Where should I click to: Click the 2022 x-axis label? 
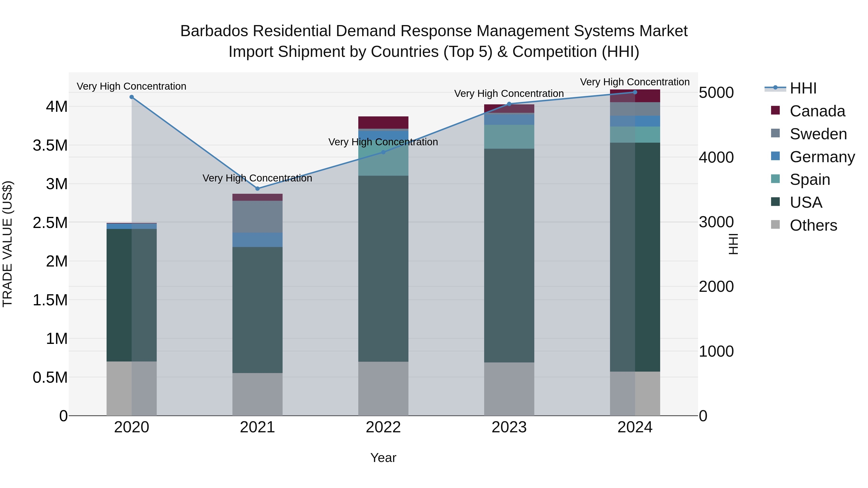coord(383,427)
